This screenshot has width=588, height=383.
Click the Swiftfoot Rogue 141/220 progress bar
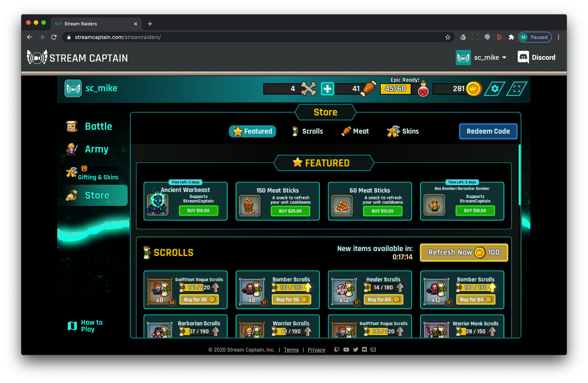pos(199,287)
